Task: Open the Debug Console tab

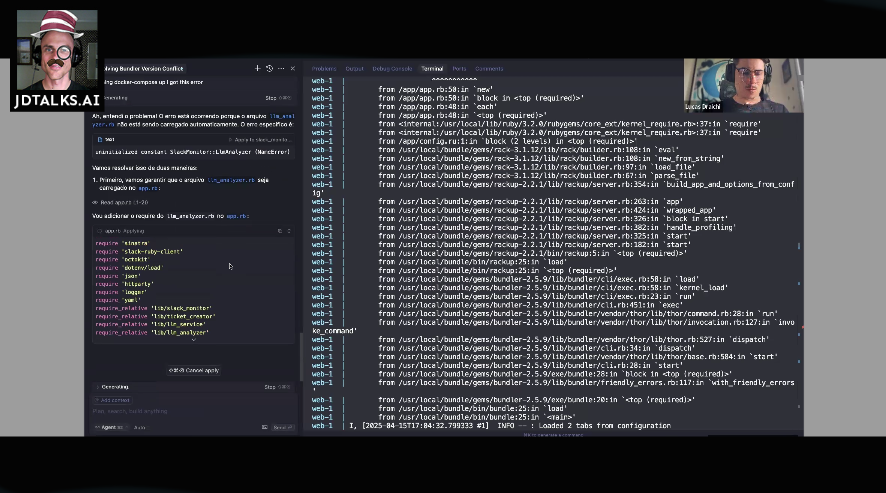Action: click(392, 68)
